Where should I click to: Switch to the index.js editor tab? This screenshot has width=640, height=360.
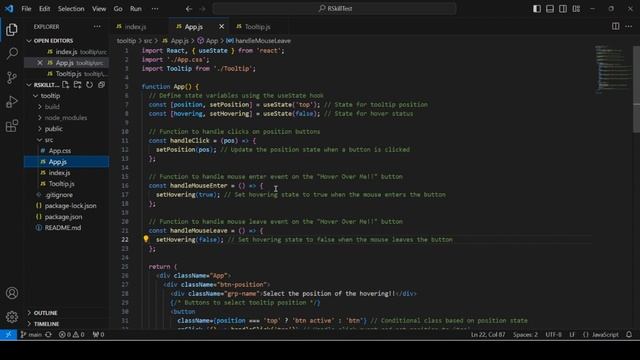139,27
